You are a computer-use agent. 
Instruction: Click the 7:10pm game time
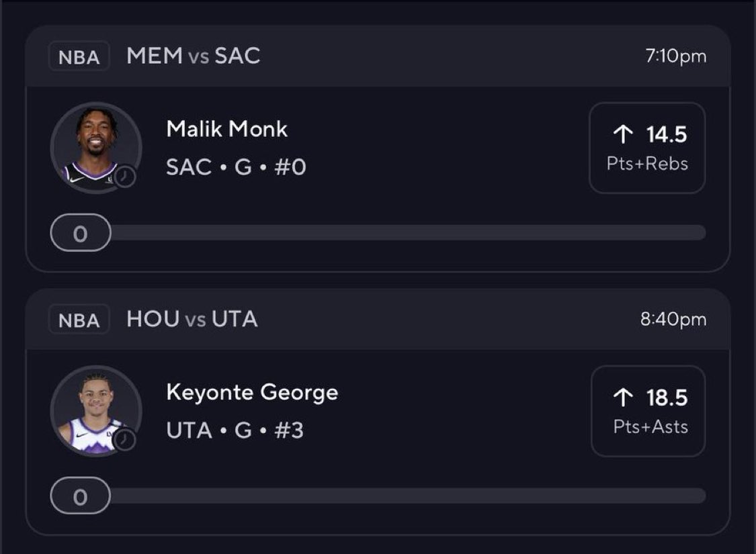675,56
